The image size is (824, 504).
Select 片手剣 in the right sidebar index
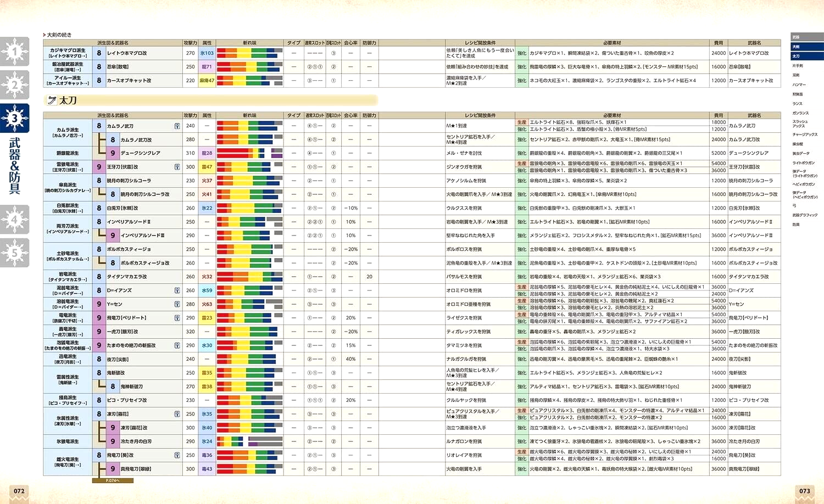[x=798, y=66]
